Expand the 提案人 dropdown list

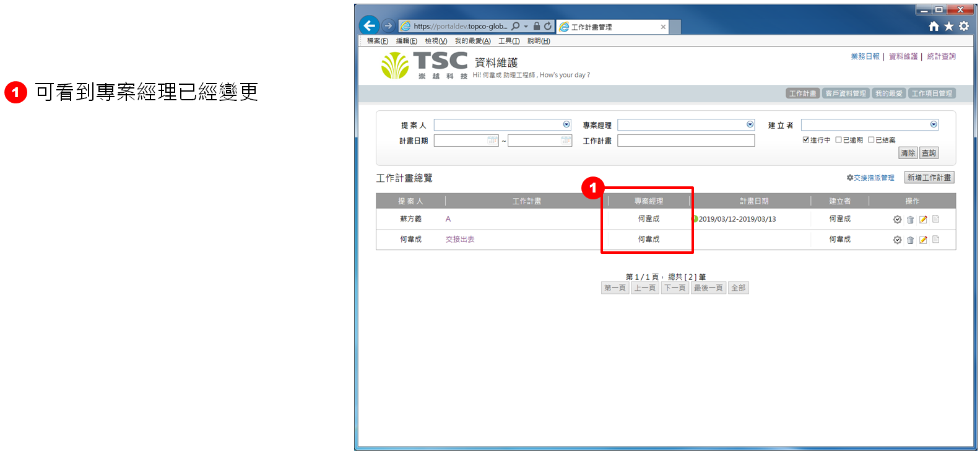[566, 124]
